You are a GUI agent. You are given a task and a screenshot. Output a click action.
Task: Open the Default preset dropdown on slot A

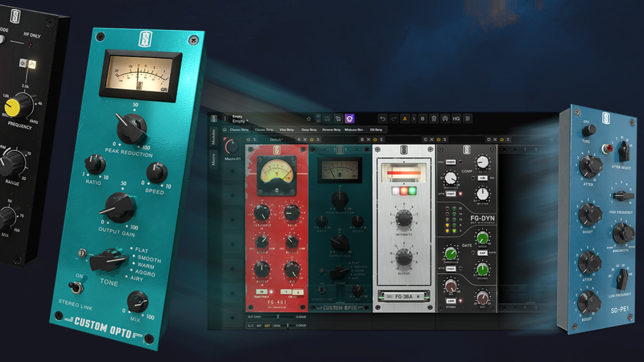[276, 140]
